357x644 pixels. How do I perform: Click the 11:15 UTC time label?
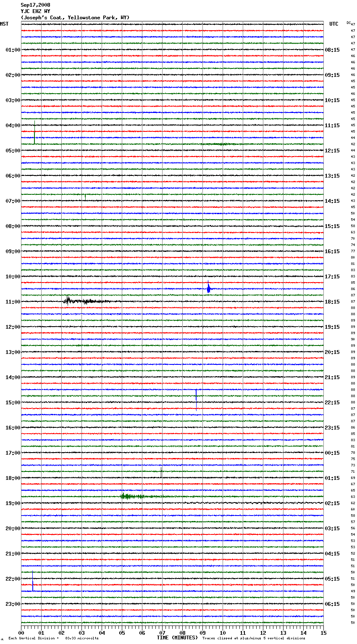(332, 126)
